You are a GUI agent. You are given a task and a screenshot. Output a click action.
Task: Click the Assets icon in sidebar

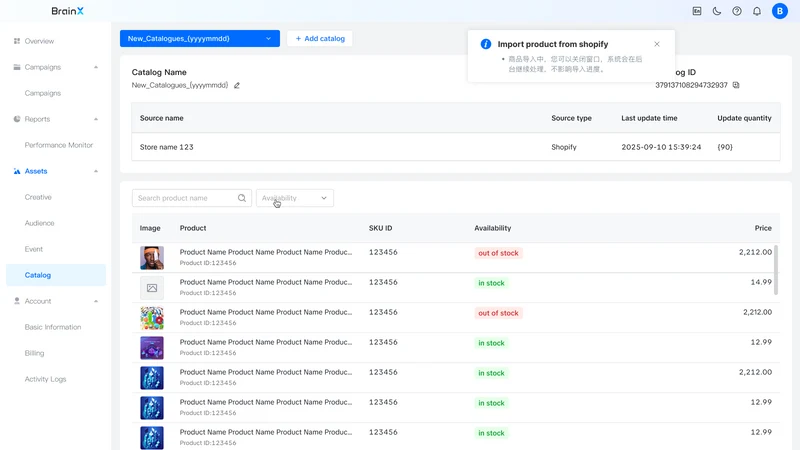pyautogui.click(x=17, y=171)
